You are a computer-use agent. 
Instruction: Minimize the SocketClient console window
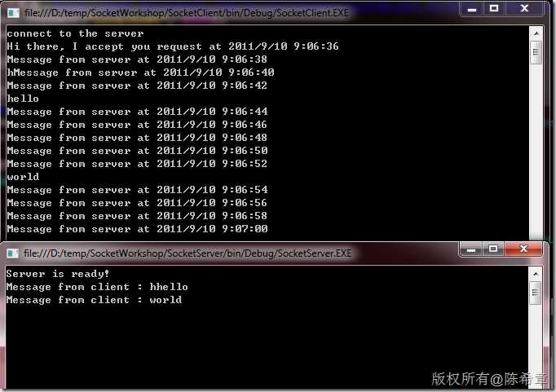[x=471, y=9]
